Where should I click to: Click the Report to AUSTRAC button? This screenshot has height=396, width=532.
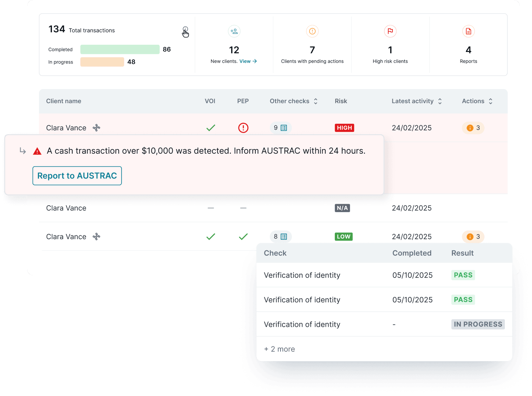tap(77, 176)
